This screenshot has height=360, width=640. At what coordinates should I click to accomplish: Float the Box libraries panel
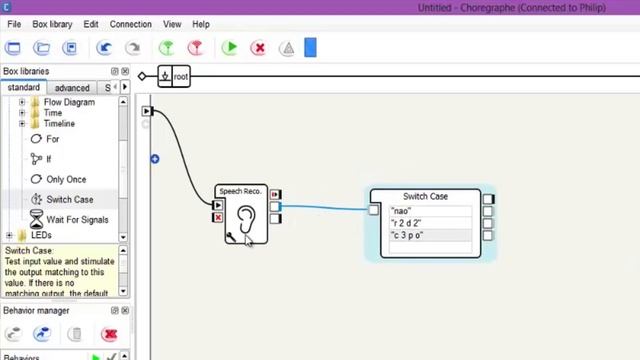point(115,71)
